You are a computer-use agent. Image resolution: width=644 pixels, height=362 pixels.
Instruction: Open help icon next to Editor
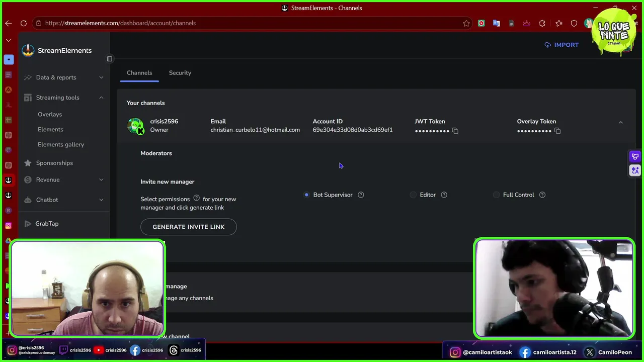444,195
